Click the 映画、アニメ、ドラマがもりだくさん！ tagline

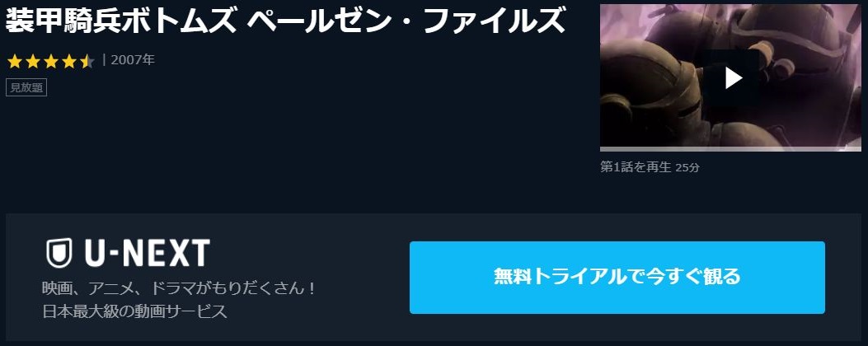pyautogui.click(x=180, y=288)
